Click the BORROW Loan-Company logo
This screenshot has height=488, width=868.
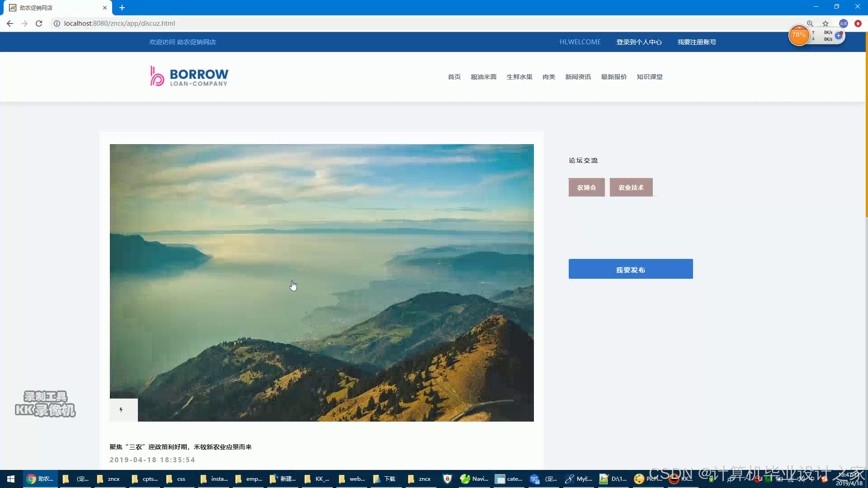189,76
